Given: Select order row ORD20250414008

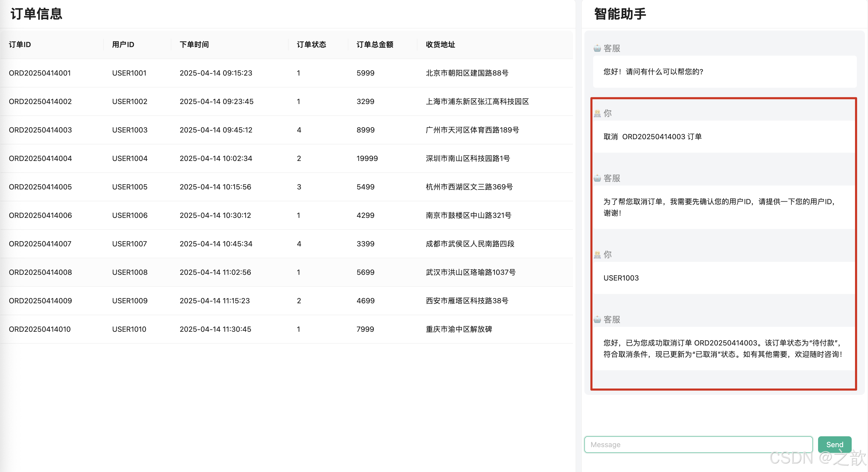Looking at the screenshot, I should tap(40, 272).
